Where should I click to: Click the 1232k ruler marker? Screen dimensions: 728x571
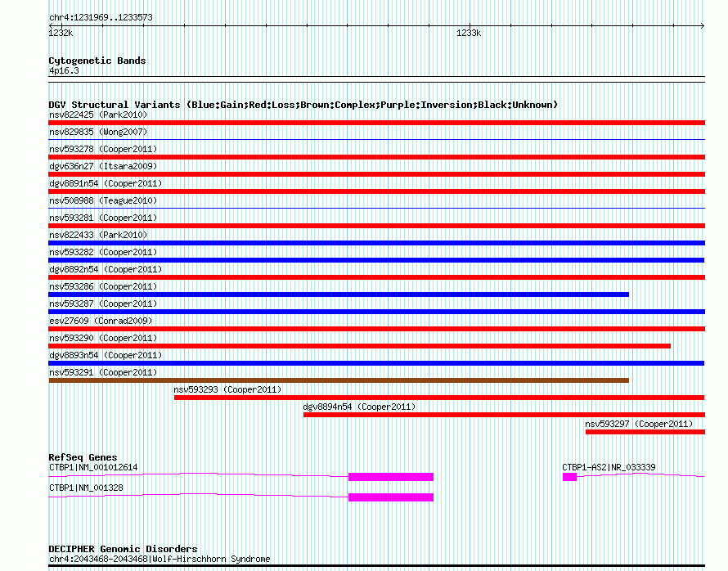click(61, 33)
